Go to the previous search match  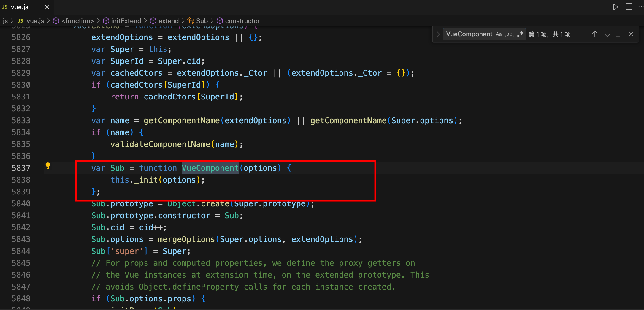tap(595, 34)
